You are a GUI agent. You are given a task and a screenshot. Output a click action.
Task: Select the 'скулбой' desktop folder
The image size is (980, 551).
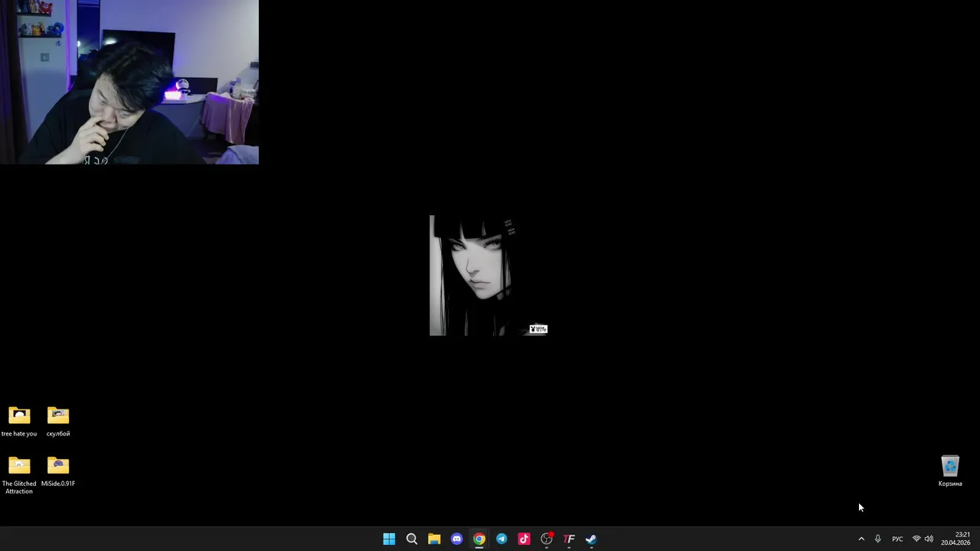coord(58,422)
